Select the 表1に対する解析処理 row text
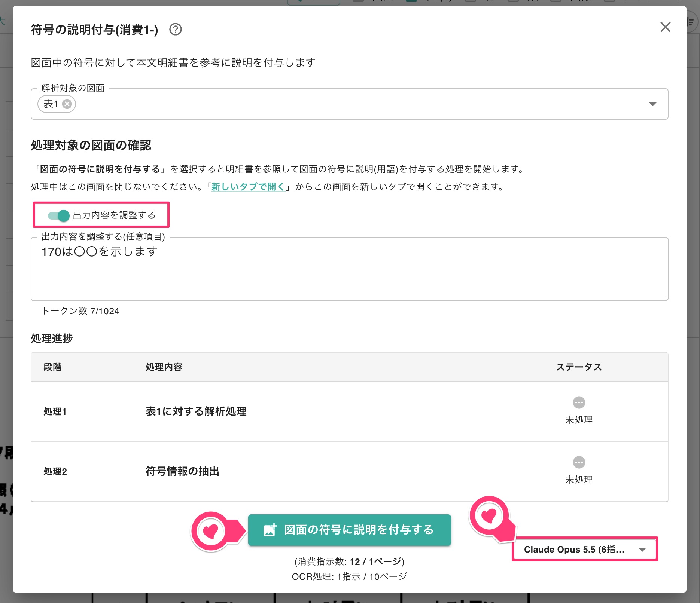The image size is (700, 603). (196, 411)
